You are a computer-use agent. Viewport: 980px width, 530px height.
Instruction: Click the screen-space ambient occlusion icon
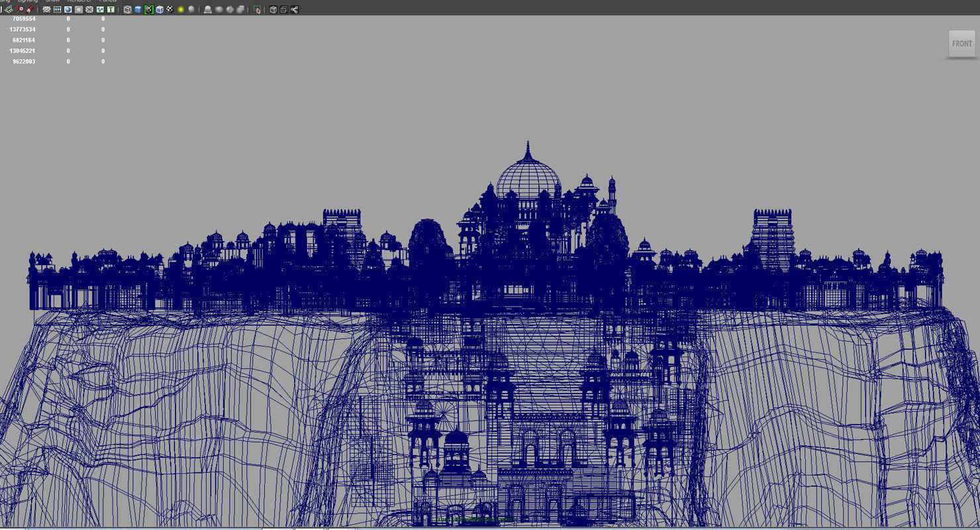207,9
